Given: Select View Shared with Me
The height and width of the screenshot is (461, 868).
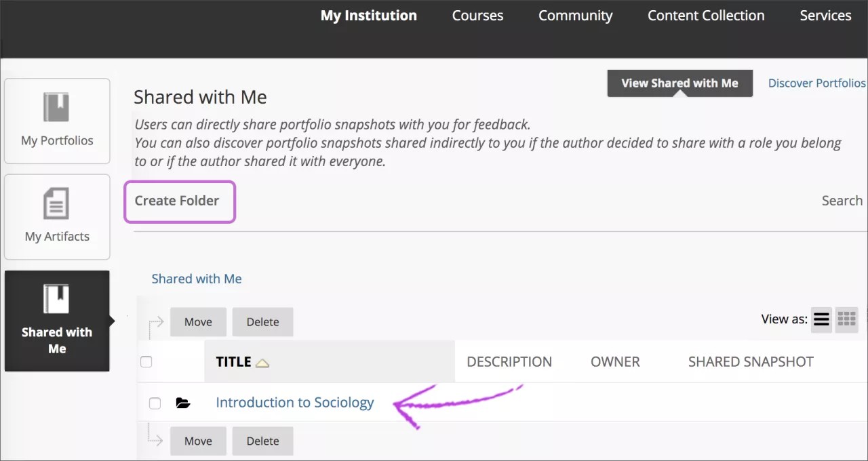Looking at the screenshot, I should coord(679,83).
